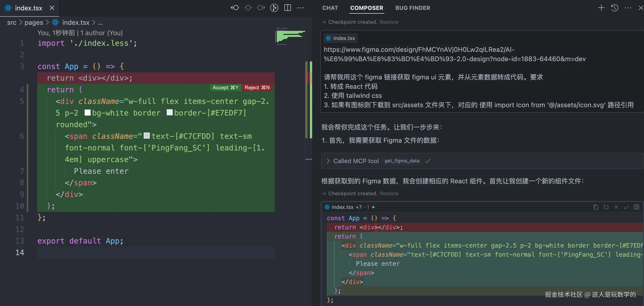Viewport: 644px width, 306px height.
Task: Accept the inline diff with Accept ⌘Y
Action: tap(225, 88)
